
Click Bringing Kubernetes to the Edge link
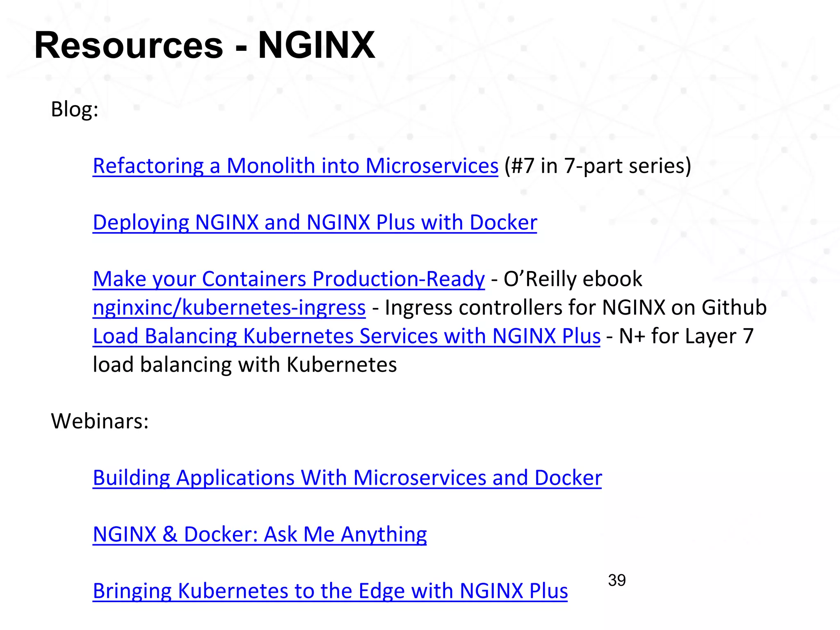(330, 591)
